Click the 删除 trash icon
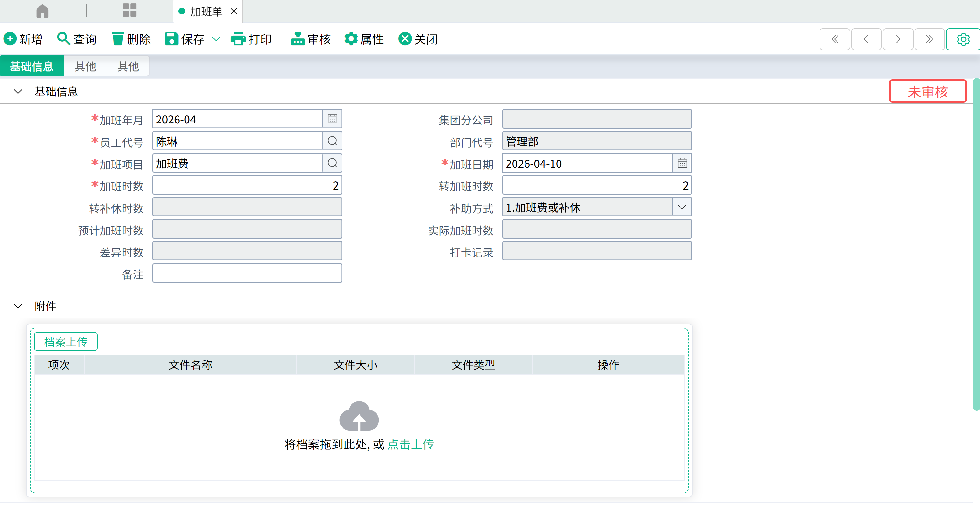980x506 pixels. pos(117,39)
